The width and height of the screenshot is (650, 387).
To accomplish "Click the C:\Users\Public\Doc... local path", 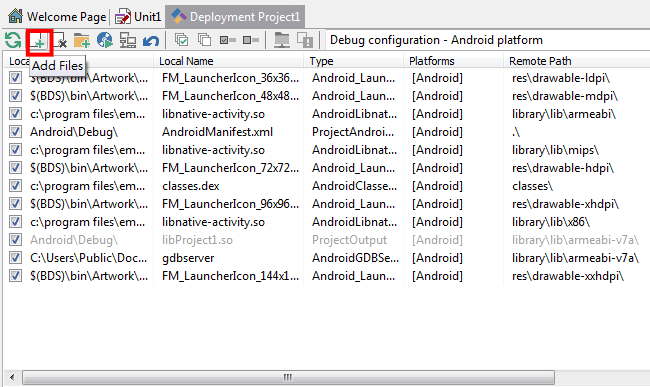I will pyautogui.click(x=88, y=258).
